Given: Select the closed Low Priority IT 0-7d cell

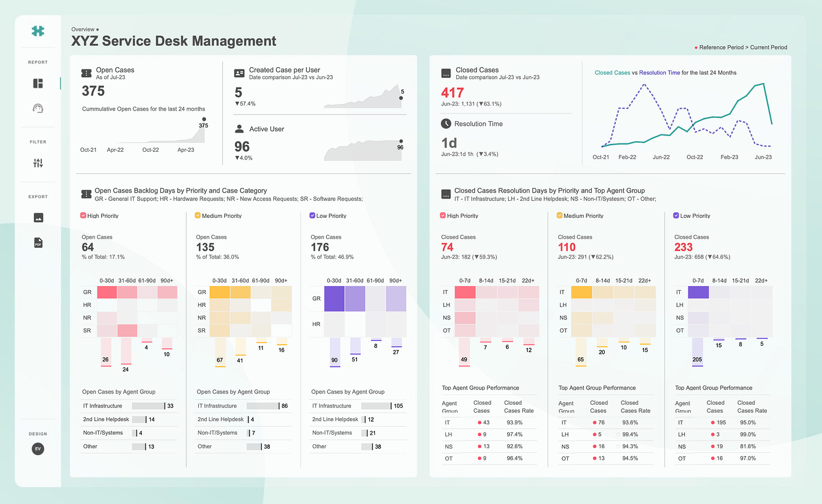Looking at the screenshot, I should coord(698,292).
